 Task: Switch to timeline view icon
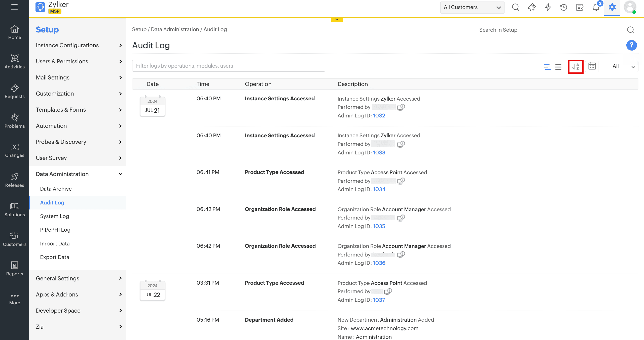(x=547, y=67)
